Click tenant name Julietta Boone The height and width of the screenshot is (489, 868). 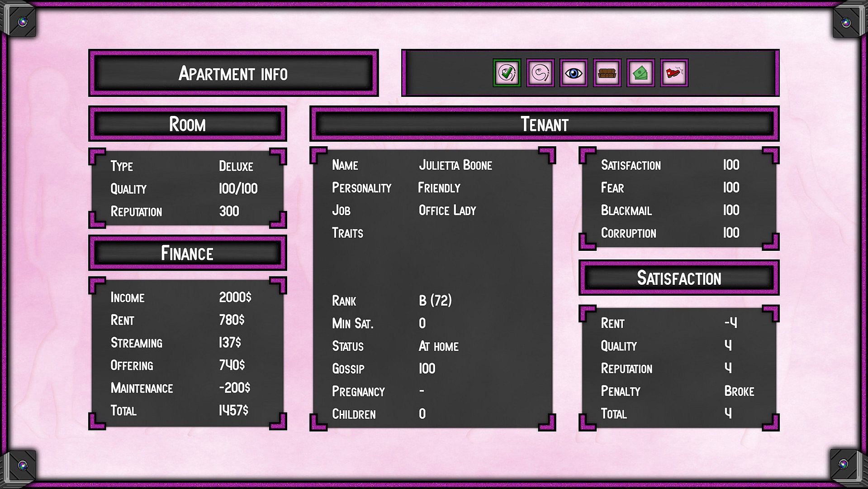pyautogui.click(x=455, y=165)
